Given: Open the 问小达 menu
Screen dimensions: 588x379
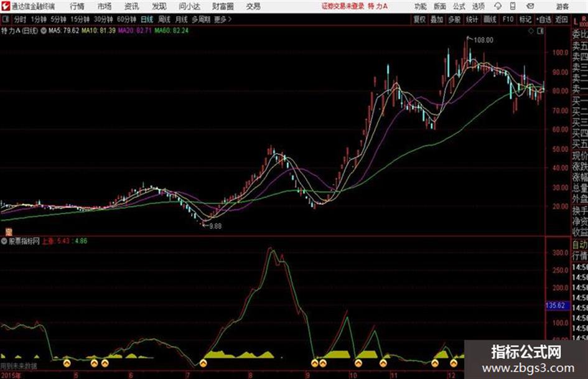Looking at the screenshot, I should [189, 6].
